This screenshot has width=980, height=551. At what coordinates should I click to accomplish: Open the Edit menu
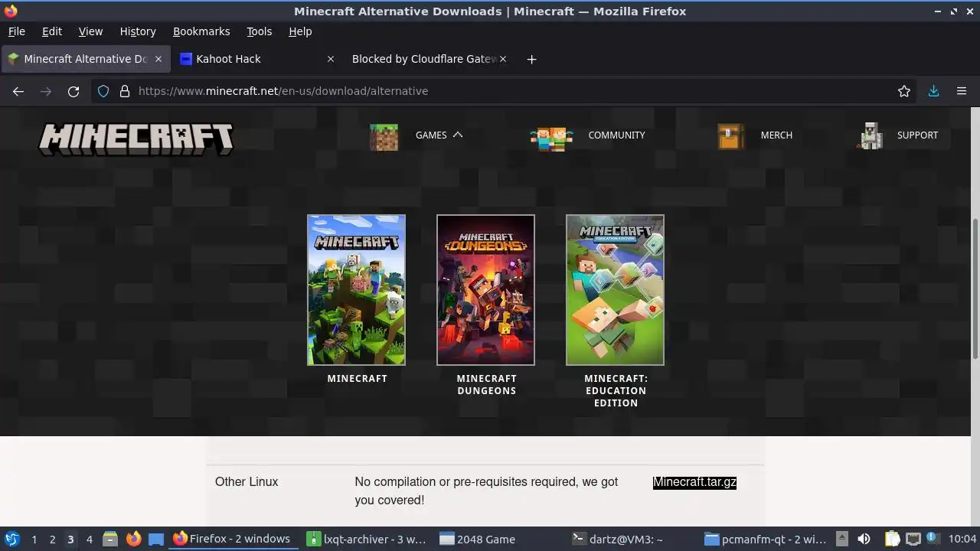click(52, 31)
